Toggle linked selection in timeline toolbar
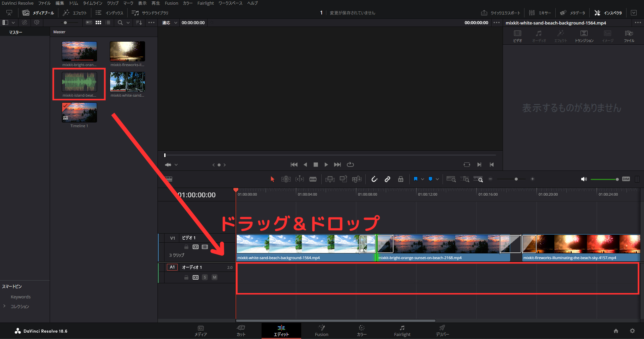644x339 pixels. point(387,179)
